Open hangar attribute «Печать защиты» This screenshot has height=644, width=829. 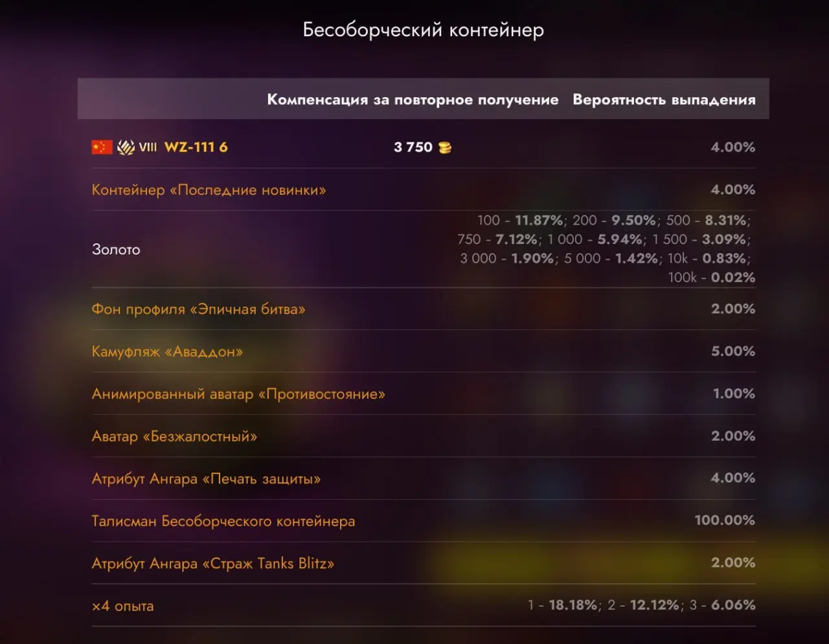[x=205, y=479]
